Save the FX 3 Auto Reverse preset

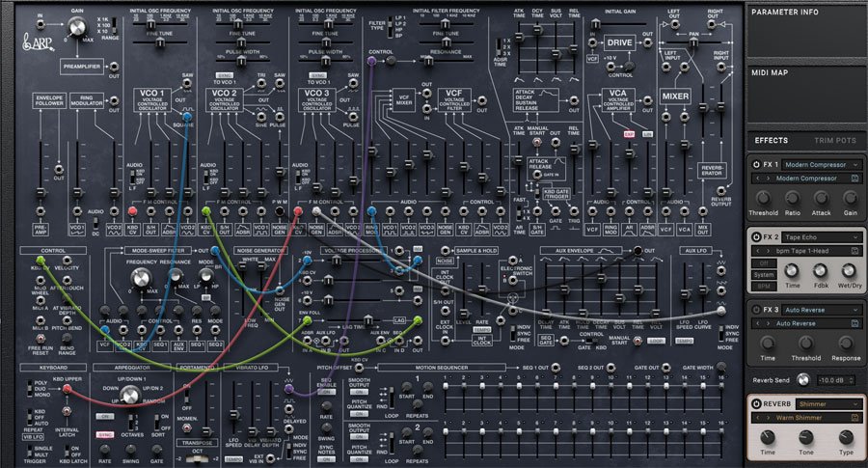click(x=854, y=323)
